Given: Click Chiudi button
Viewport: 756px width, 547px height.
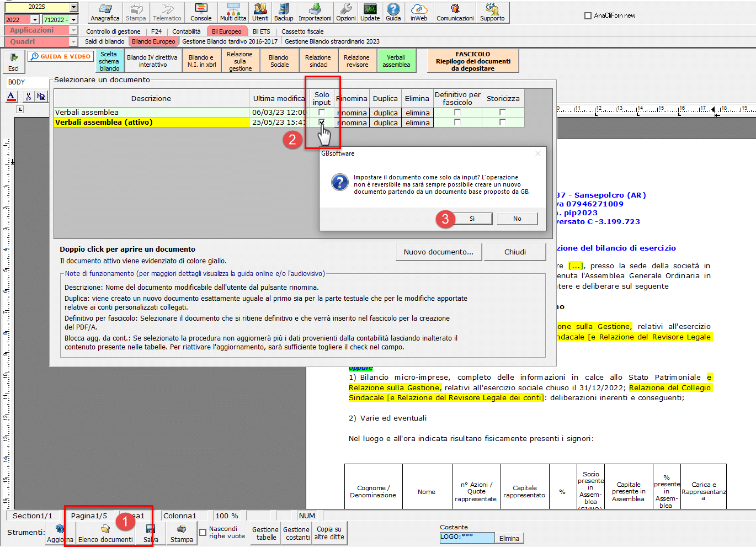Looking at the screenshot, I should 515,252.
